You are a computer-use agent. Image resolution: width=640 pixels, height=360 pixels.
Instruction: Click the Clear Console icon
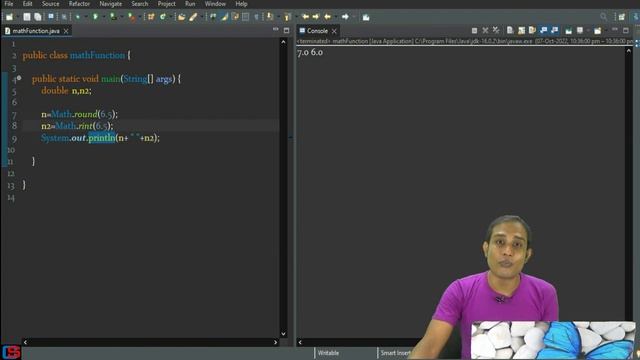tap(510, 31)
